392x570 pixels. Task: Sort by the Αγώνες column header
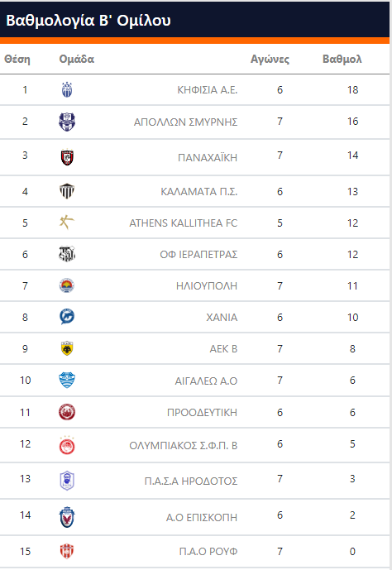(270, 60)
